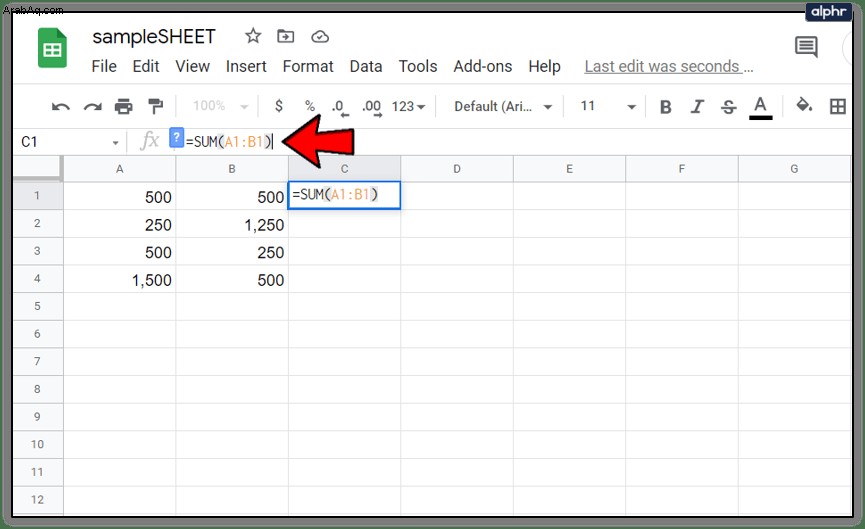Open the borders tool
865x529 pixels.
click(837, 106)
